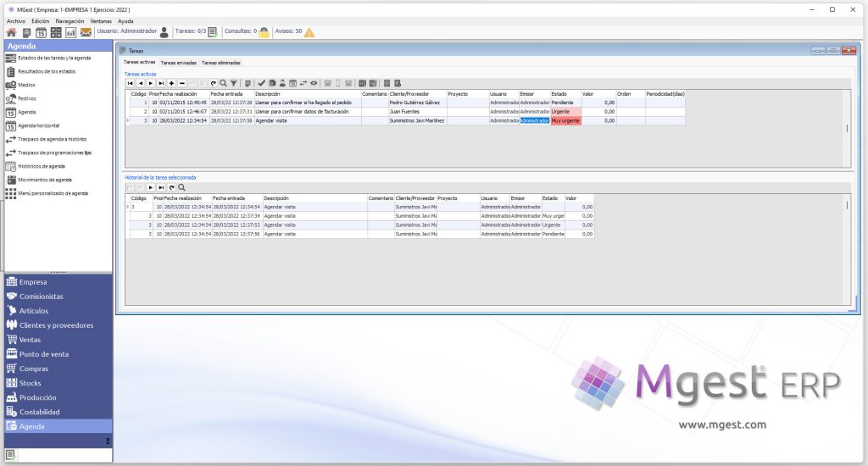Click the envelope mail icon in main toolbar
This screenshot has height=466, width=868.
coord(86,33)
